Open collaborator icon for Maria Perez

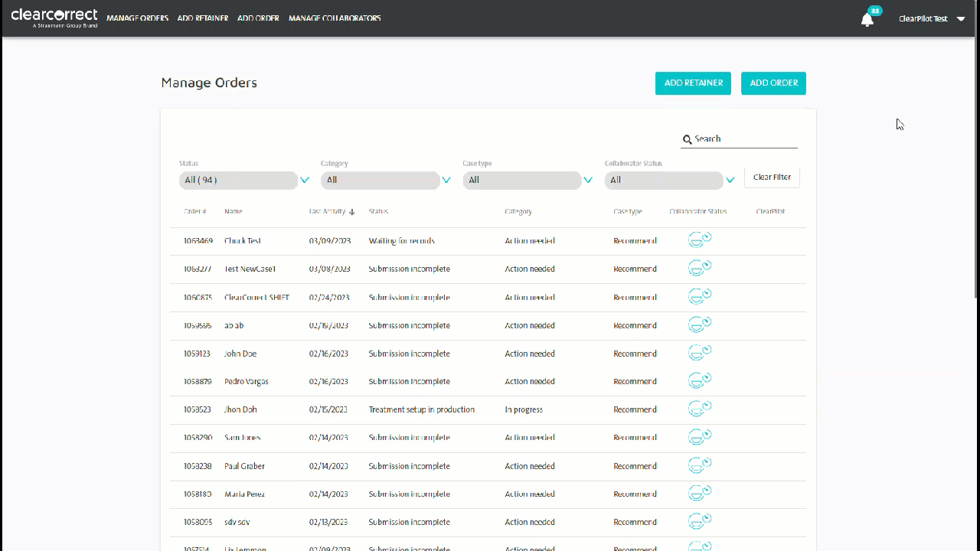(700, 494)
